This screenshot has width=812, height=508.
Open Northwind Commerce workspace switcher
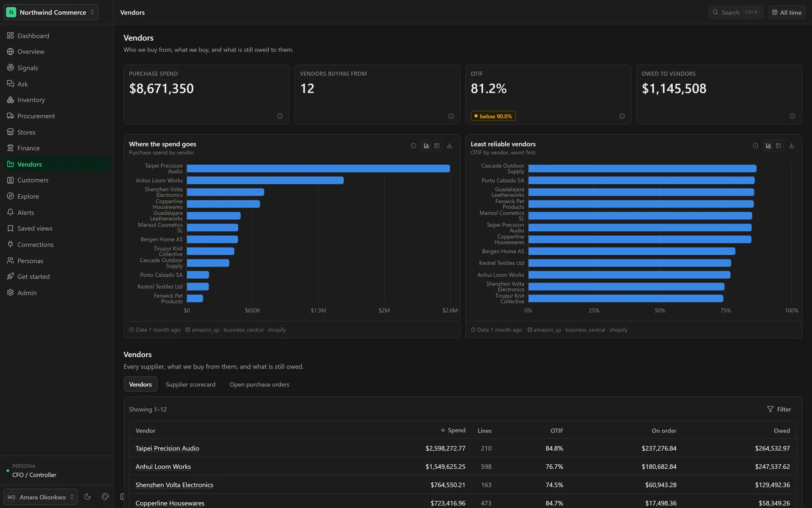pos(51,12)
